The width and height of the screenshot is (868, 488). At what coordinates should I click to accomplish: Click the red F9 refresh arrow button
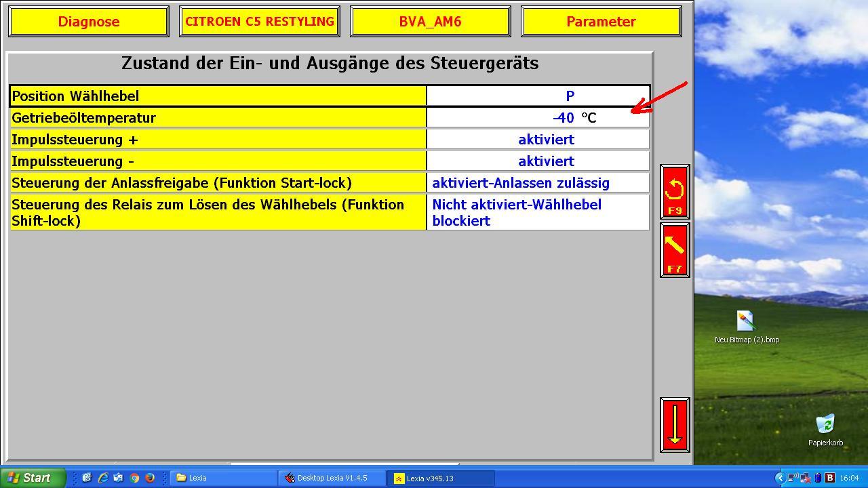(x=675, y=192)
